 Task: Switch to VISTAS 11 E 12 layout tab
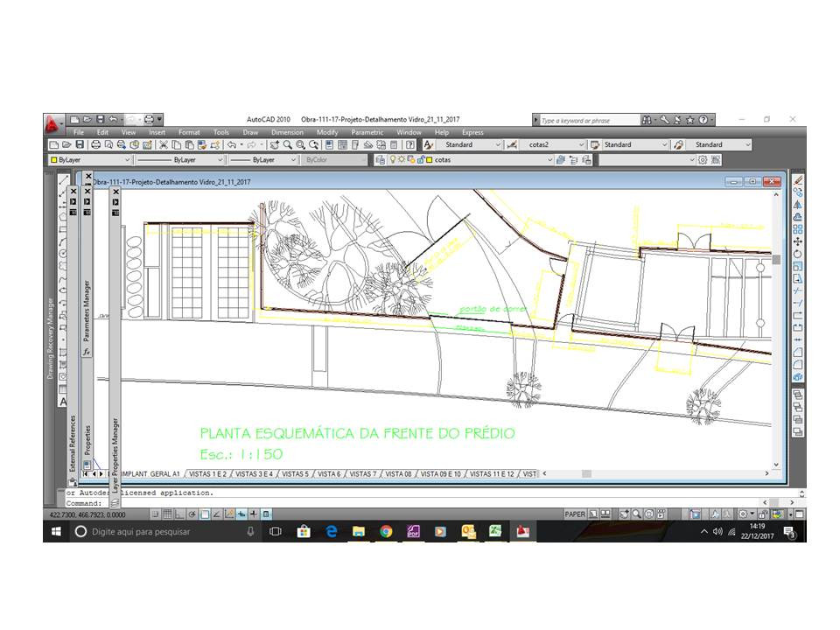click(492, 474)
